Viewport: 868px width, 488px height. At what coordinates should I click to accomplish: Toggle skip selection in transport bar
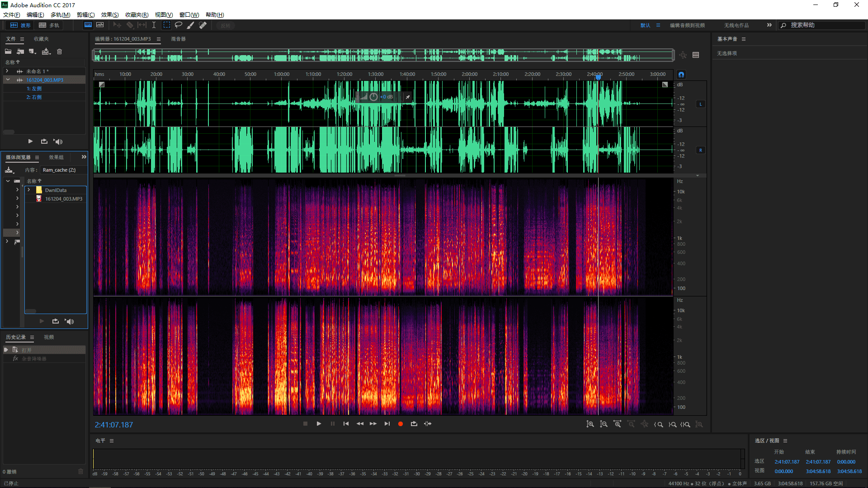tap(428, 424)
